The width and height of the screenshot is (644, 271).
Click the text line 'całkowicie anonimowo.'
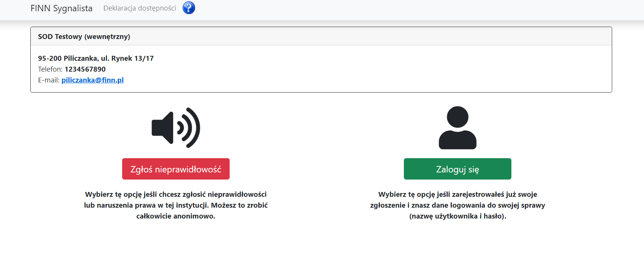coord(176,216)
